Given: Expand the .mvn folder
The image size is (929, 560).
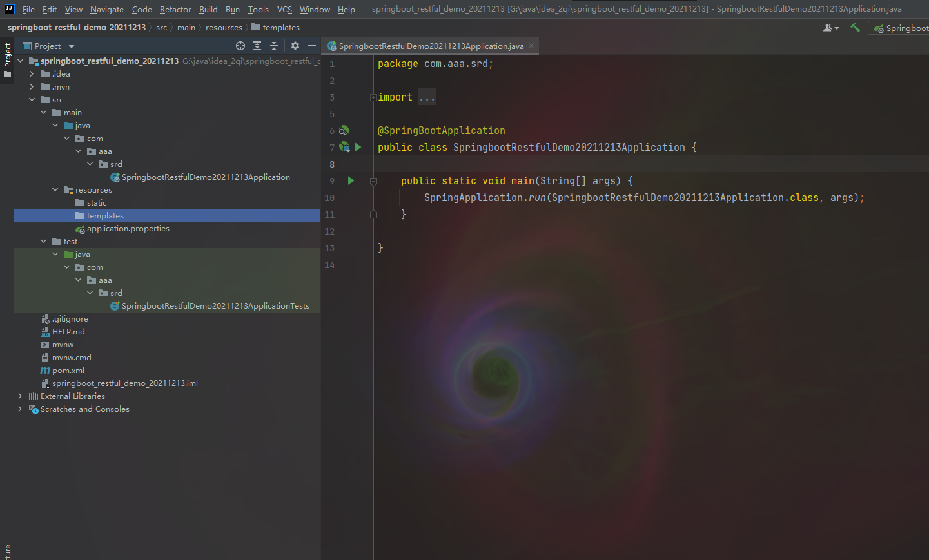Looking at the screenshot, I should tap(32, 87).
